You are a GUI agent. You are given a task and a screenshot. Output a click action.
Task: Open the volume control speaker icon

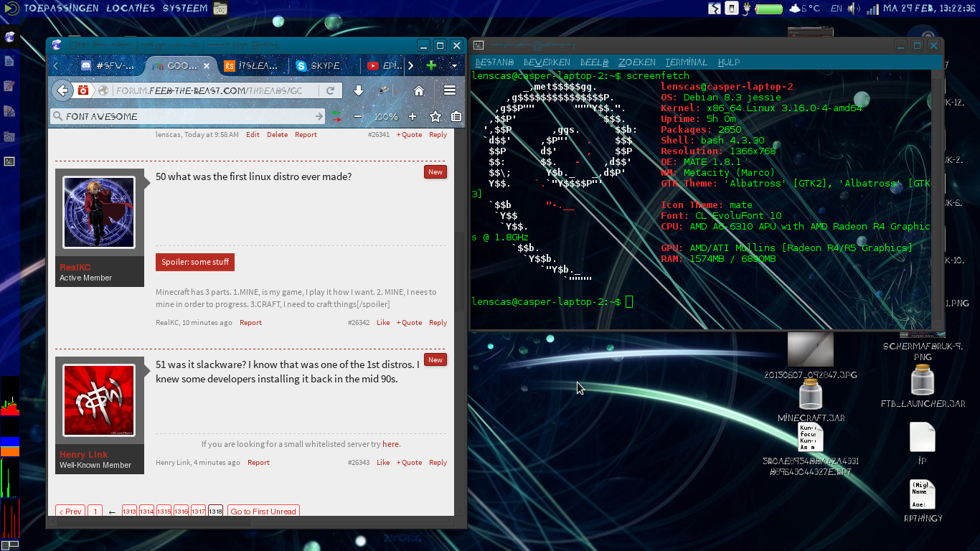(854, 9)
